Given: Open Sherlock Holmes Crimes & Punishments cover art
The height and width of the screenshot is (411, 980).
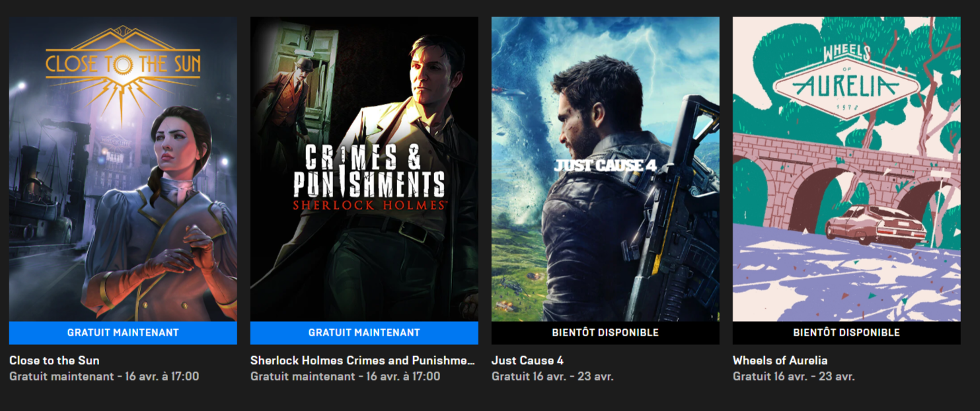Looking at the screenshot, I should click(364, 169).
